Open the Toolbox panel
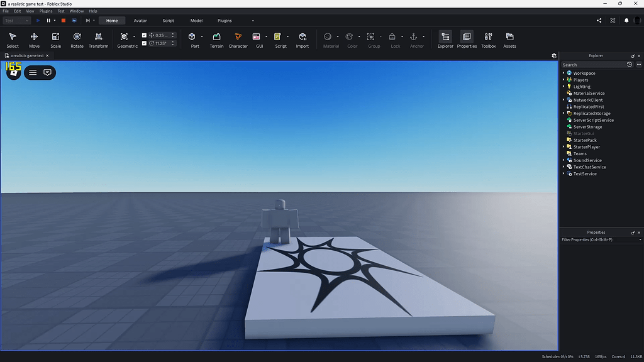 coord(488,40)
